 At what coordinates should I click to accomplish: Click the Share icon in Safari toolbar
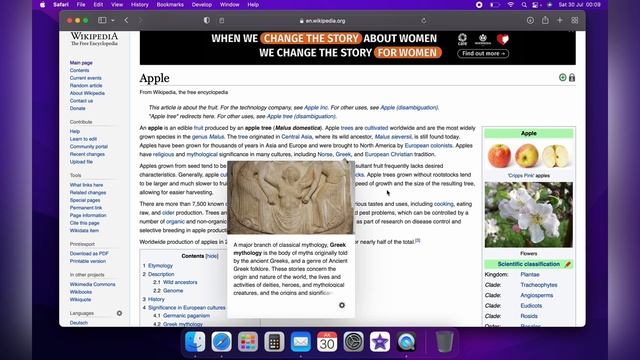pos(545,20)
